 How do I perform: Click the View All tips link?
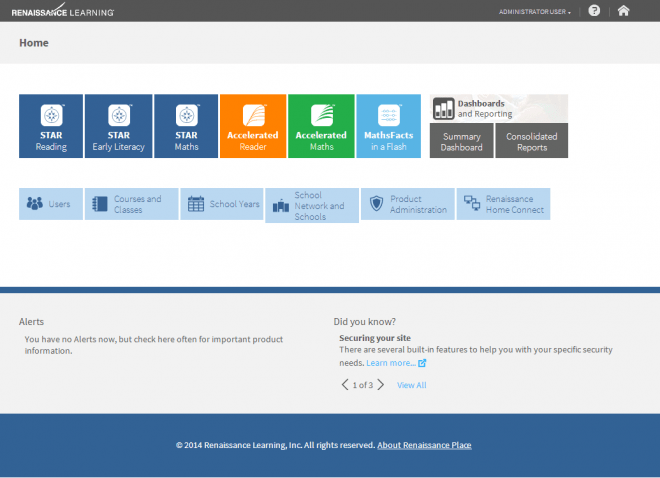[x=412, y=385]
